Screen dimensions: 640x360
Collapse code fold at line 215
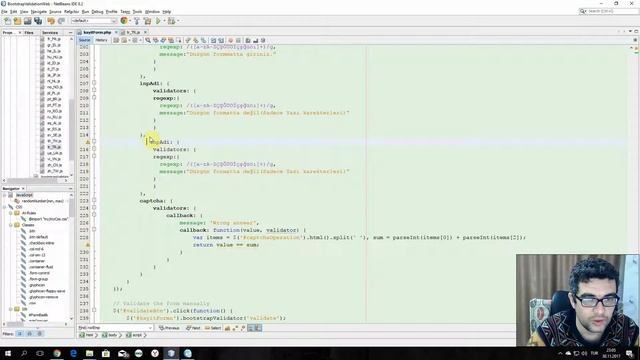pyautogui.click(x=94, y=142)
